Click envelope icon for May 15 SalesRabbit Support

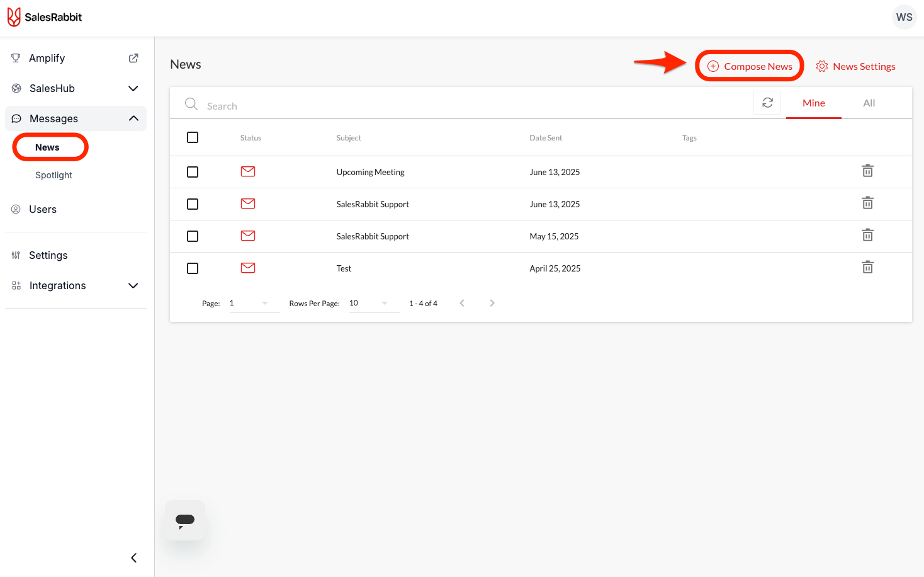click(248, 236)
